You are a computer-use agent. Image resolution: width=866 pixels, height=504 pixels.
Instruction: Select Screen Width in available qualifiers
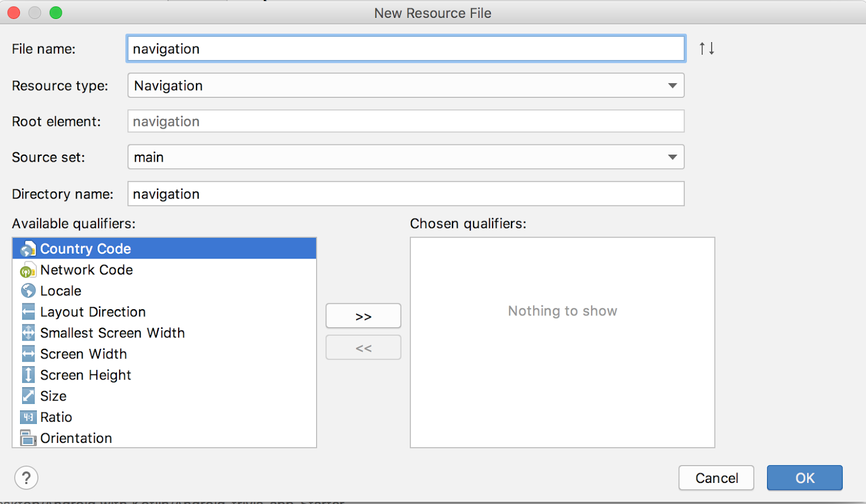83,354
